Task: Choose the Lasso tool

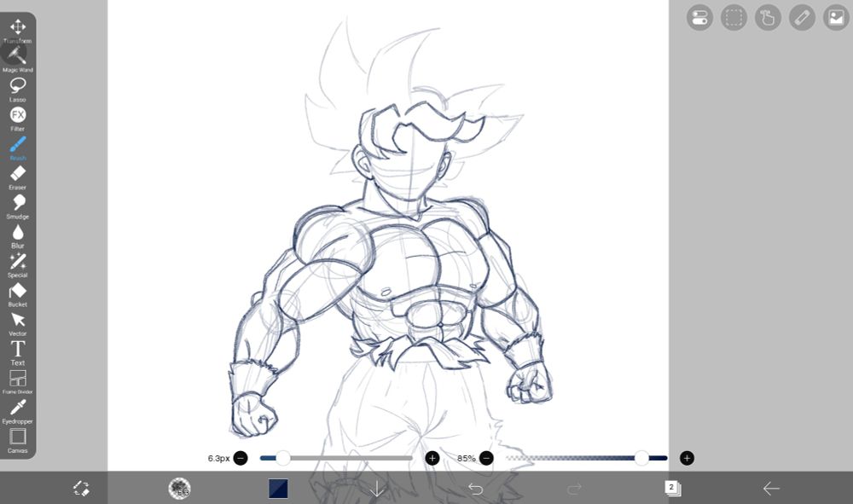Action: tap(17, 90)
